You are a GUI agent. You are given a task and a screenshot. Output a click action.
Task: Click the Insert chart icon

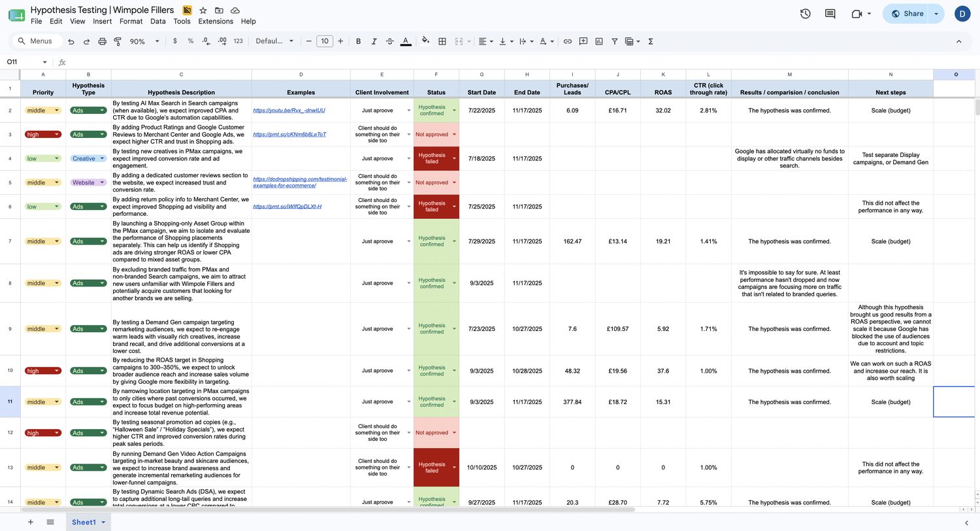tap(599, 41)
